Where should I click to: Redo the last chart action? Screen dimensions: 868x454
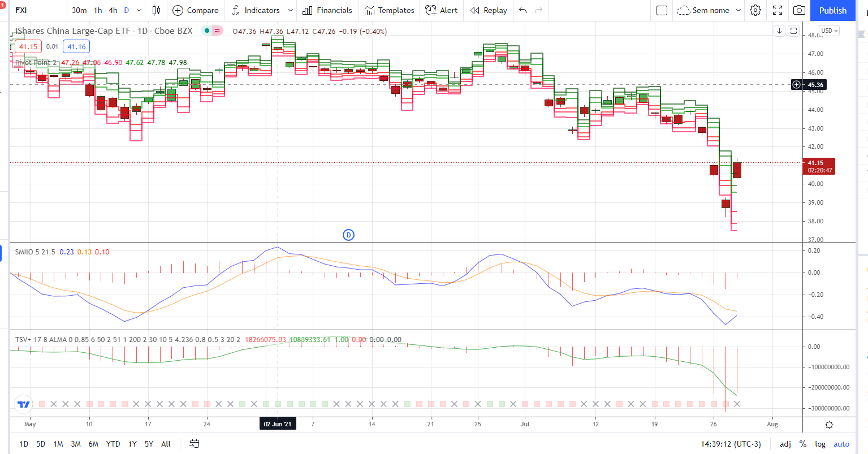click(538, 10)
